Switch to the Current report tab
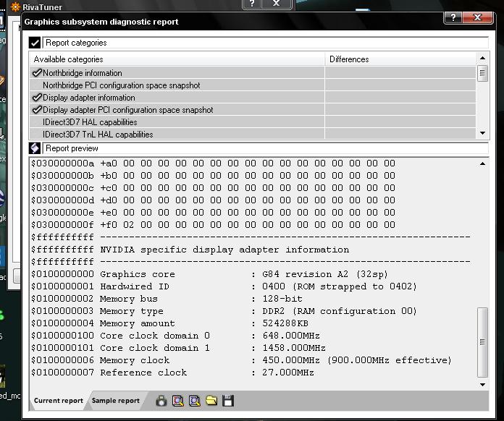The width and height of the screenshot is (504, 421). pyautogui.click(x=58, y=401)
